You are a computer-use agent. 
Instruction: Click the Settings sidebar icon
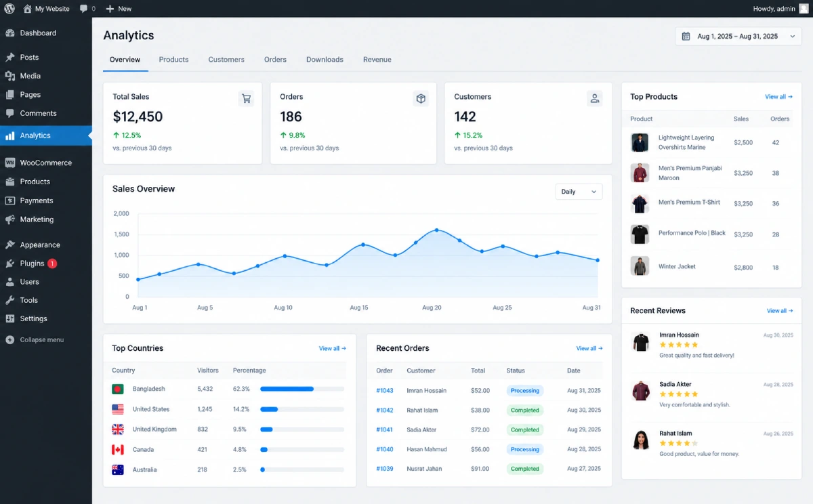[9, 318]
